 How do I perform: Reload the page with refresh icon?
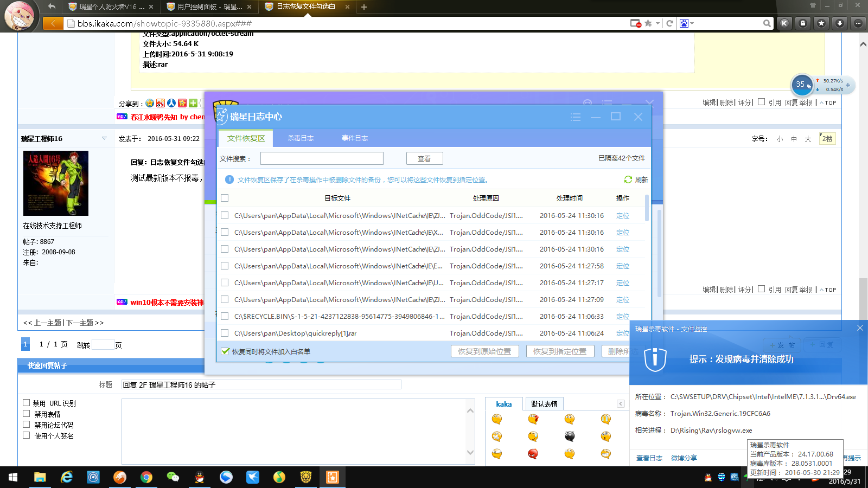[x=669, y=23]
